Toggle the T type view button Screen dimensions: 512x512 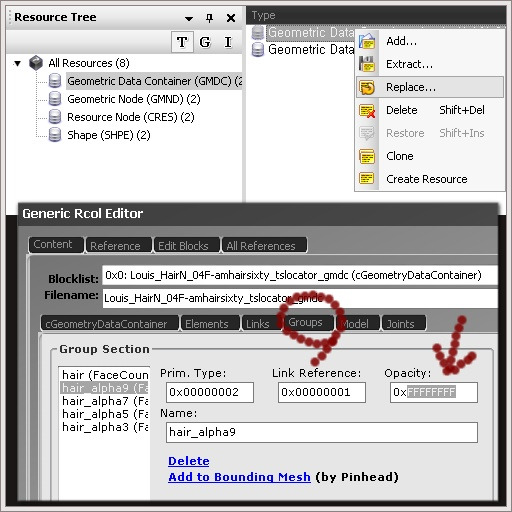[182, 42]
